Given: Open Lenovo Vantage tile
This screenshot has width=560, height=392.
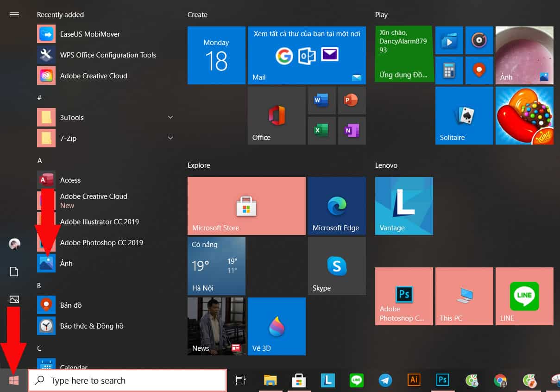Looking at the screenshot, I should (x=404, y=206).
